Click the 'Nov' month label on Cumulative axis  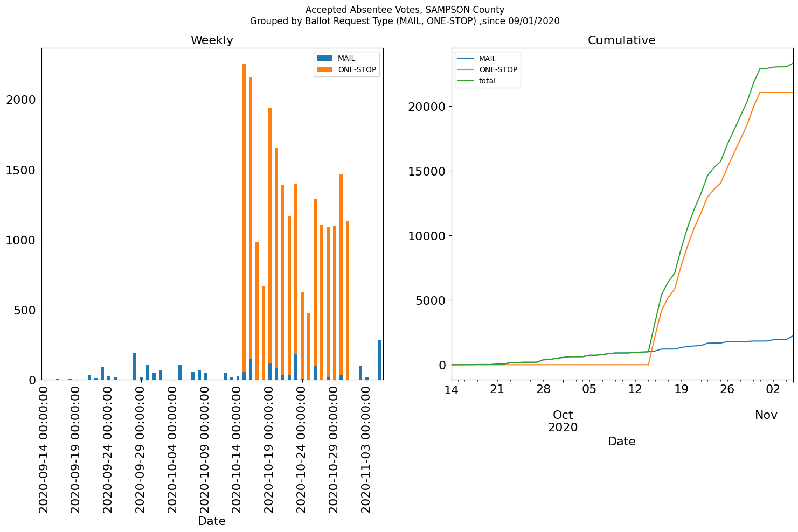766,415
